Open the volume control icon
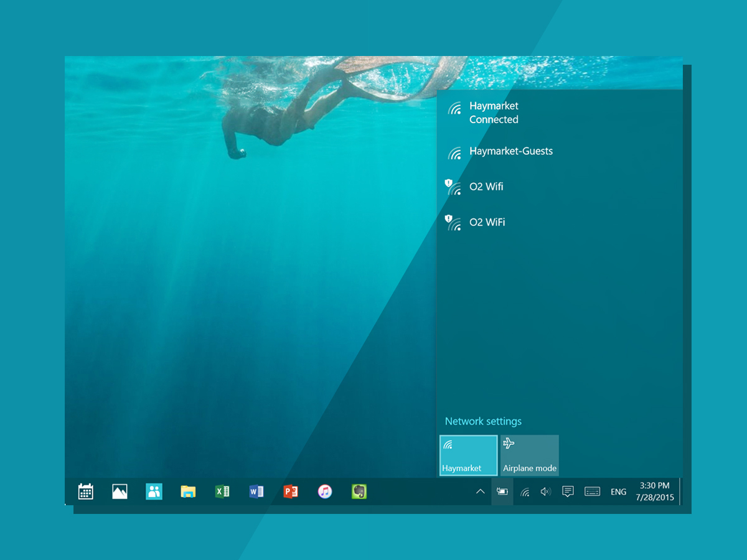Image resolution: width=747 pixels, height=560 pixels. (x=546, y=492)
